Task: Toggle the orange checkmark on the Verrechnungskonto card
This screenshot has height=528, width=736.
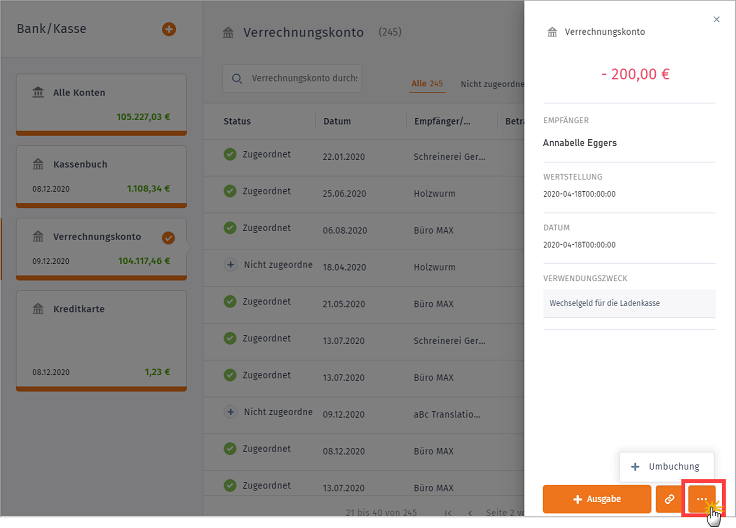Action: (169, 238)
